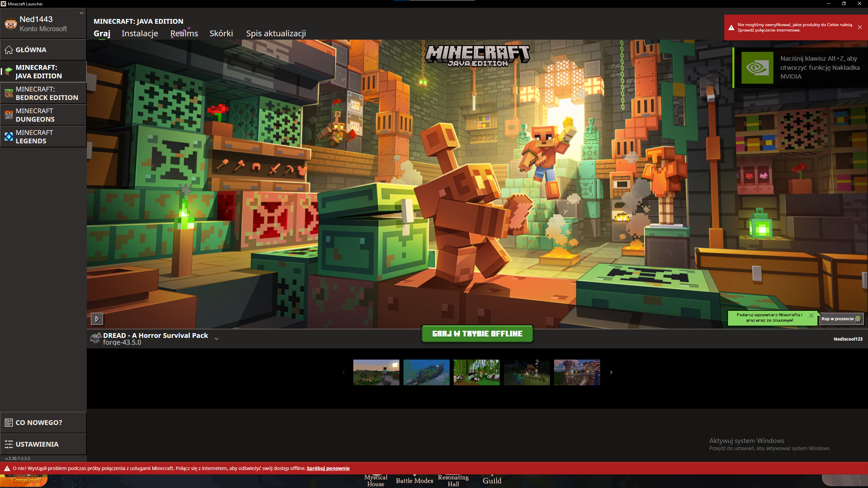This screenshot has width=868, height=488.
Task: Switch to the Instalacje tab
Action: pos(140,34)
